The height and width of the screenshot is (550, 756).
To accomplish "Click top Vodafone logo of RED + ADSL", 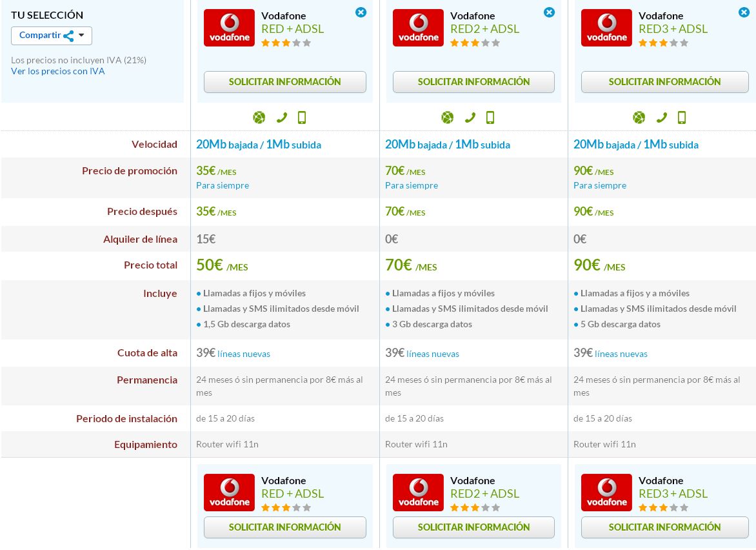I will coord(230,28).
